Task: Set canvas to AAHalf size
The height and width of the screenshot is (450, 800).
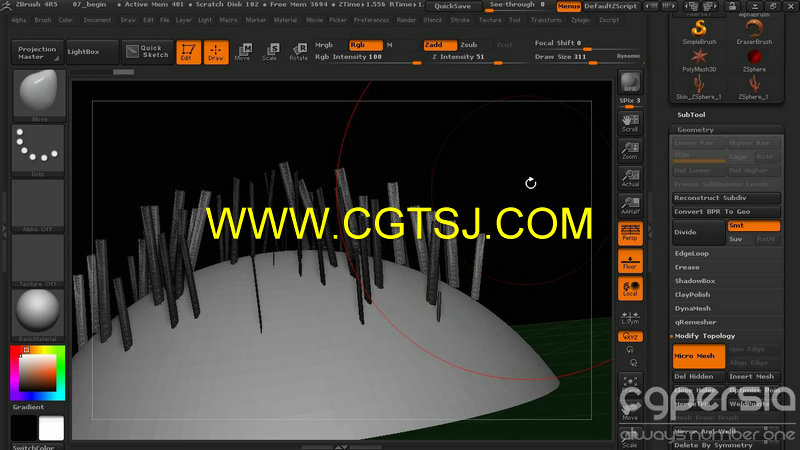Action: (630, 206)
